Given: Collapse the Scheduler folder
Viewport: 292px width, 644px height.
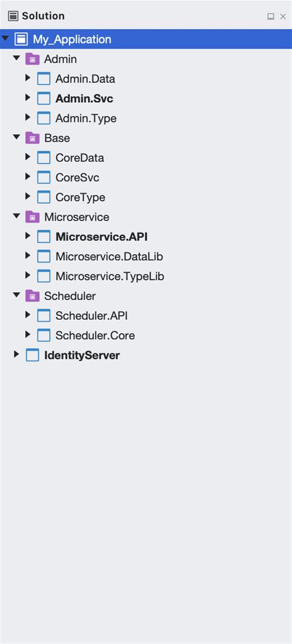Looking at the screenshot, I should pyautogui.click(x=17, y=295).
